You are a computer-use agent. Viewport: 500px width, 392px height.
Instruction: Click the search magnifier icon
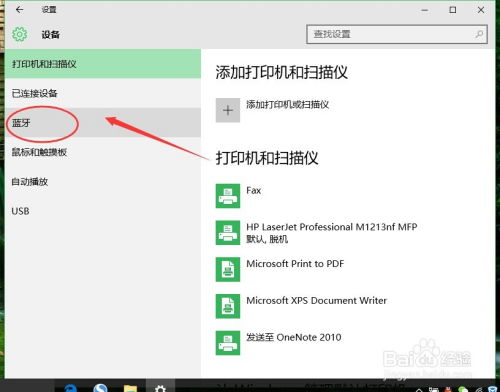[x=479, y=34]
